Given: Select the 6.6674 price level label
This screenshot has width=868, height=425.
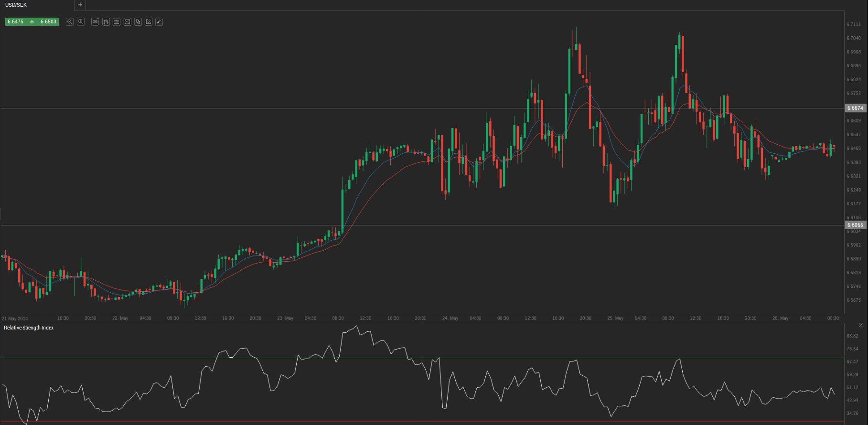Looking at the screenshot, I should coord(855,108).
